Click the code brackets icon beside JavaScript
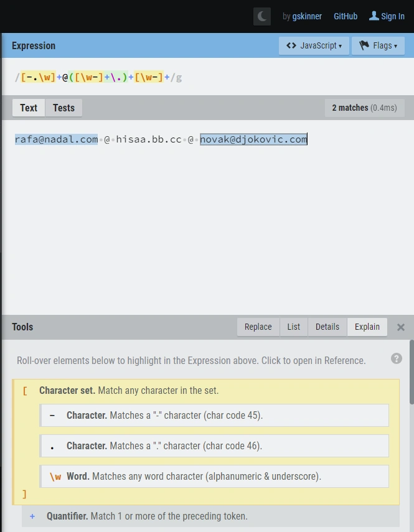This screenshot has width=414, height=532. click(291, 45)
